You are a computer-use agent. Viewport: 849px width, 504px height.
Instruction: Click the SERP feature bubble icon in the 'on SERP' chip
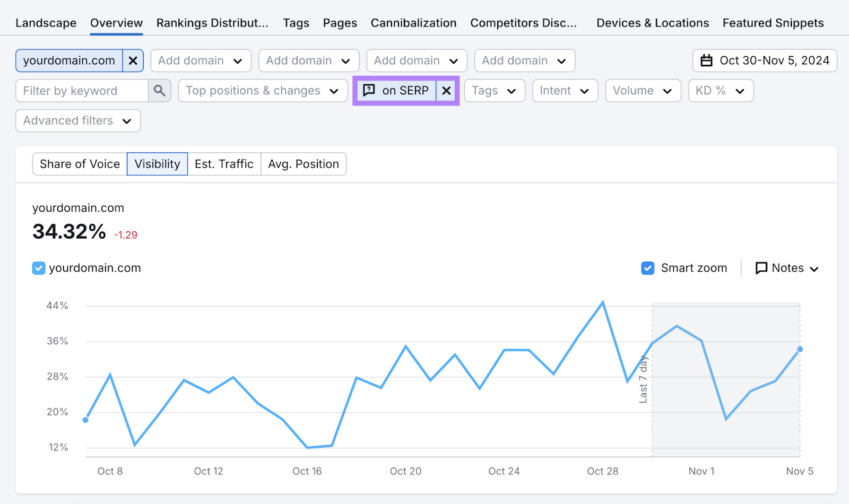coord(369,90)
